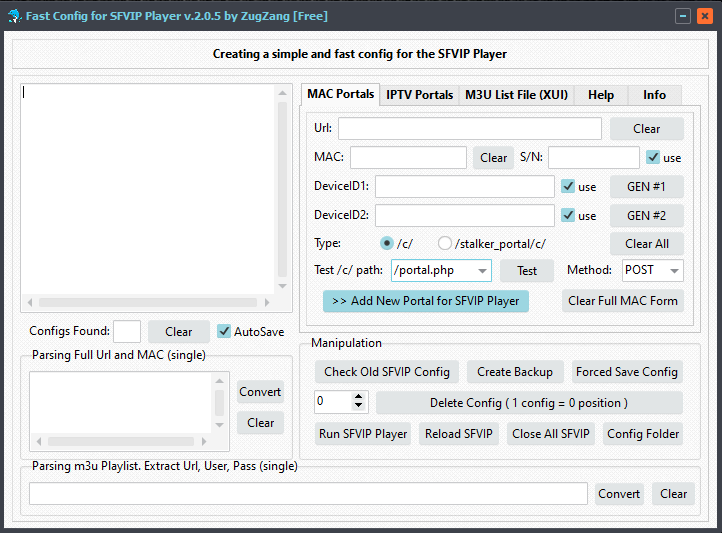The image size is (722, 533).
Task: Toggle the S/N use checkbox
Action: [653, 157]
